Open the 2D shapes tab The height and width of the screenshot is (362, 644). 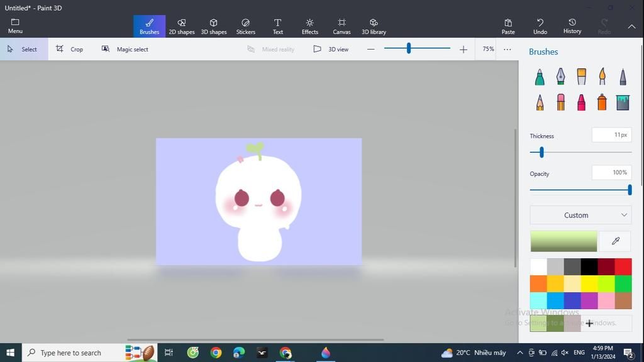[182, 26]
